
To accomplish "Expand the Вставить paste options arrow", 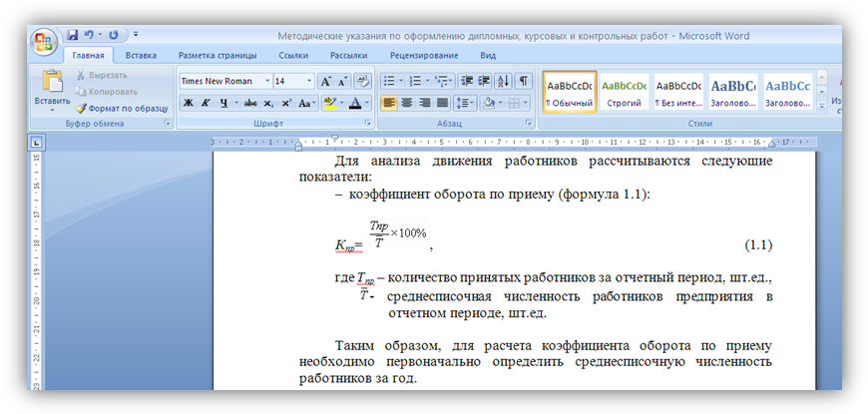I will tap(53, 110).
